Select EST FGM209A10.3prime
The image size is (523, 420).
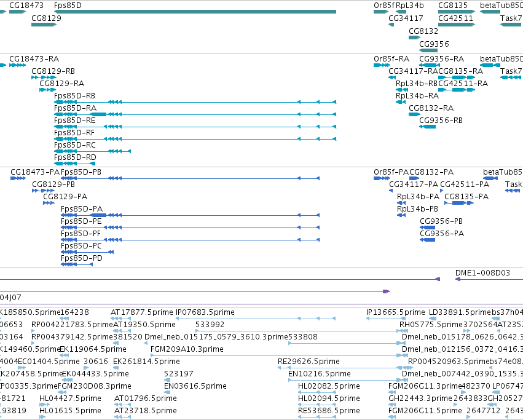pyautogui.click(x=187, y=349)
